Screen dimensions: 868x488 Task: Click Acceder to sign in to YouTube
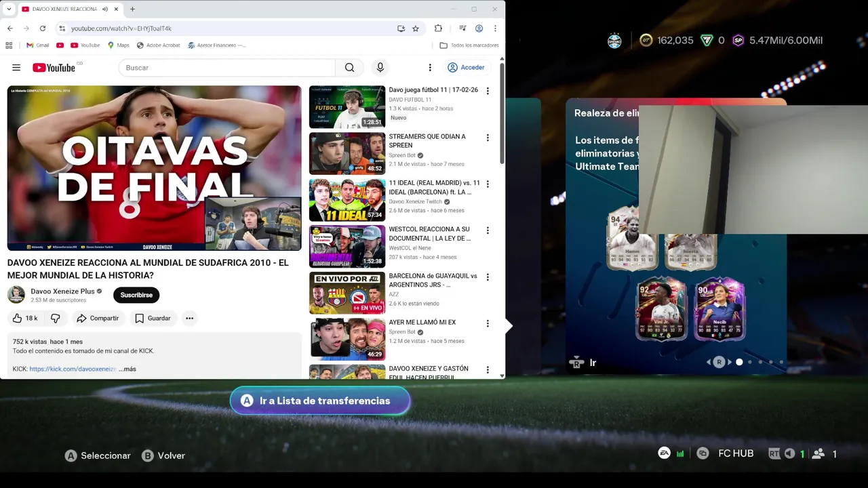click(466, 68)
